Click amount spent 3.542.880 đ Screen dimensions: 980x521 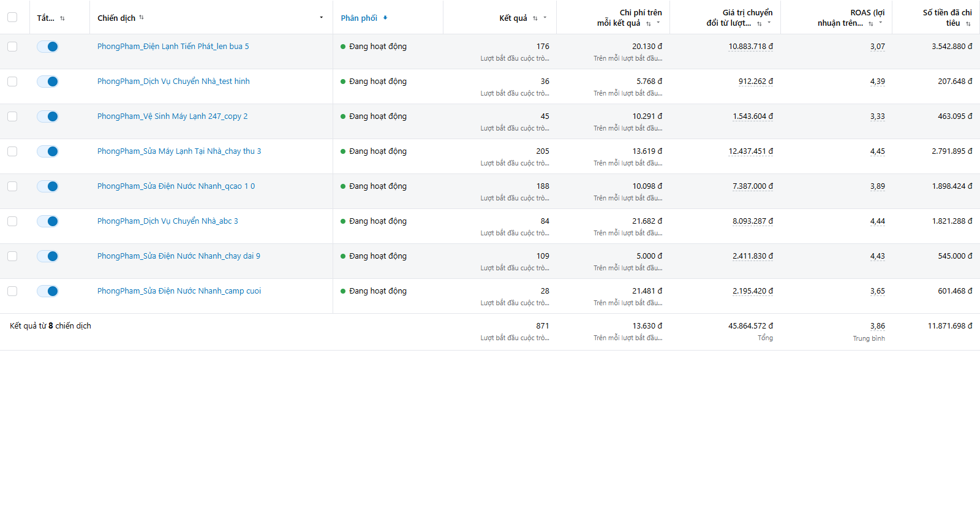coord(952,47)
